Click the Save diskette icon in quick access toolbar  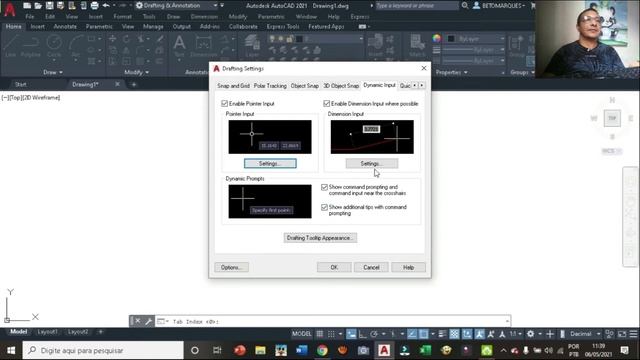49,6
